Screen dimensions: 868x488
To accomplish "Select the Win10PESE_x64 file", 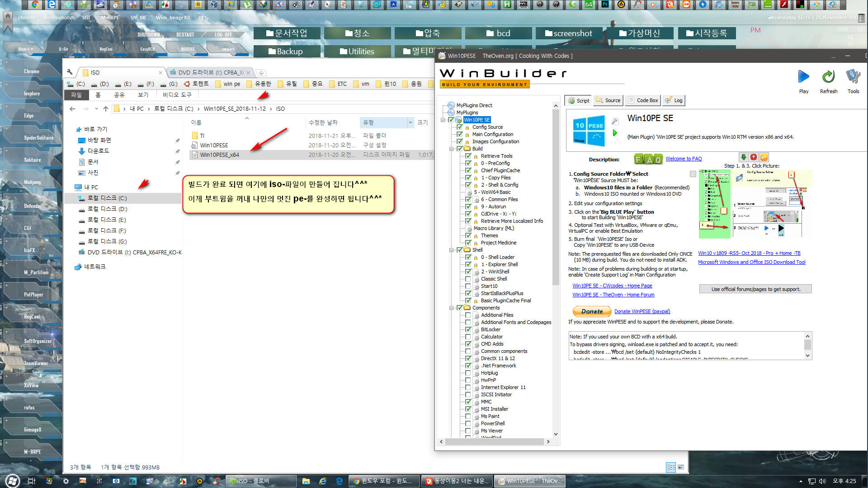I will pyautogui.click(x=220, y=155).
